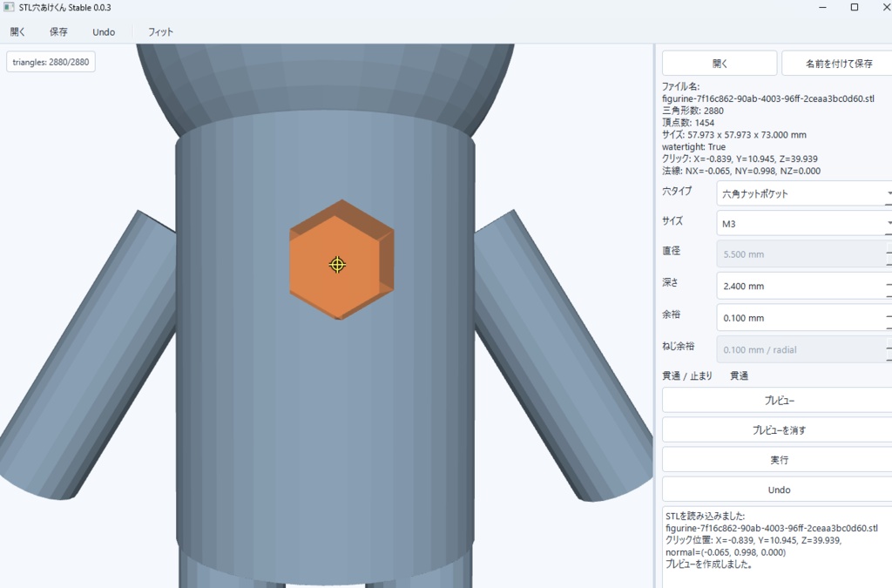Image resolution: width=892 pixels, height=588 pixels.
Task: Click the クリック: X=-0.839 coordinates line
Action: (x=740, y=159)
